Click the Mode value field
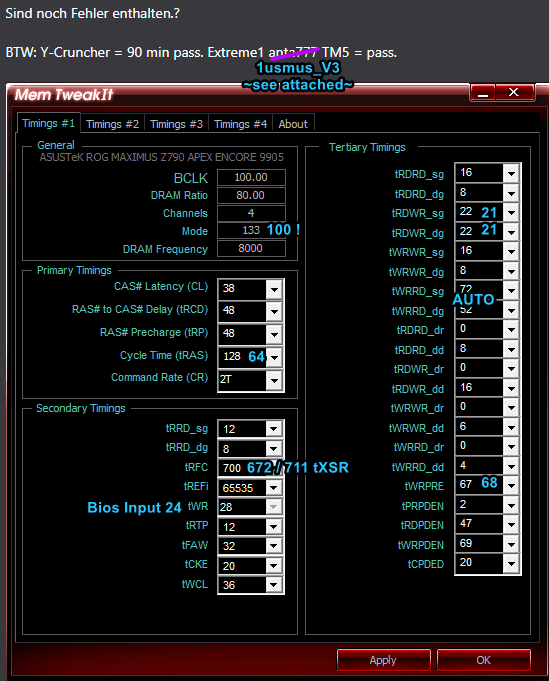 click(251, 230)
